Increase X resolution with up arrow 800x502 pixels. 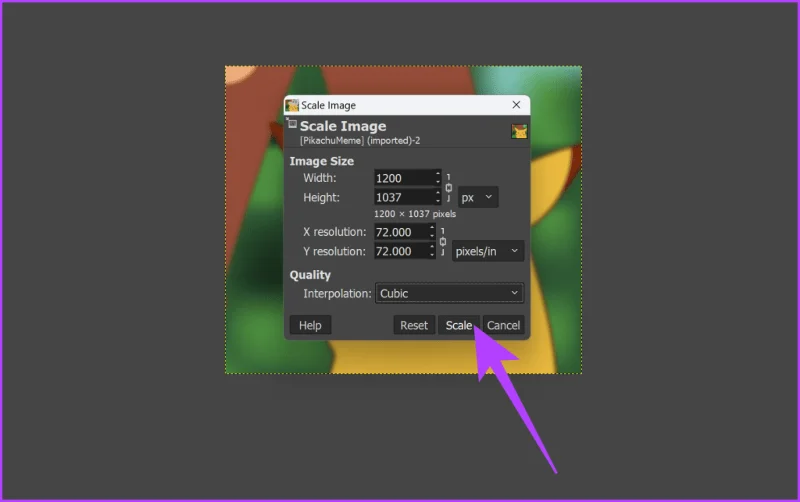point(432,228)
